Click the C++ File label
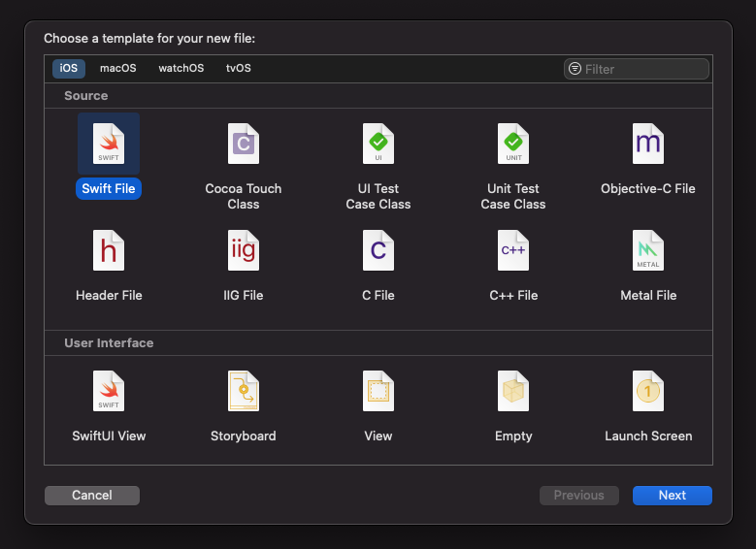Screen dimensions: 756x549 click(x=513, y=295)
